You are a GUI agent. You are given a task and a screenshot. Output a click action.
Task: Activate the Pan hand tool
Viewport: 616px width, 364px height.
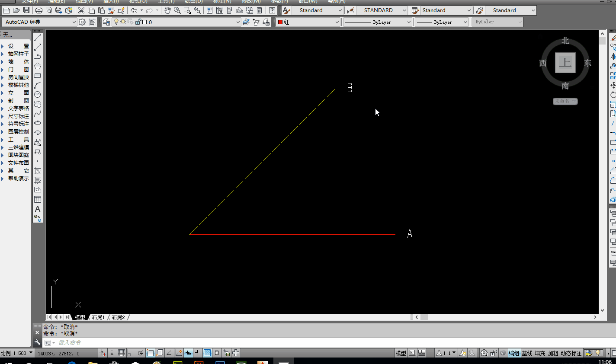coord(167,10)
